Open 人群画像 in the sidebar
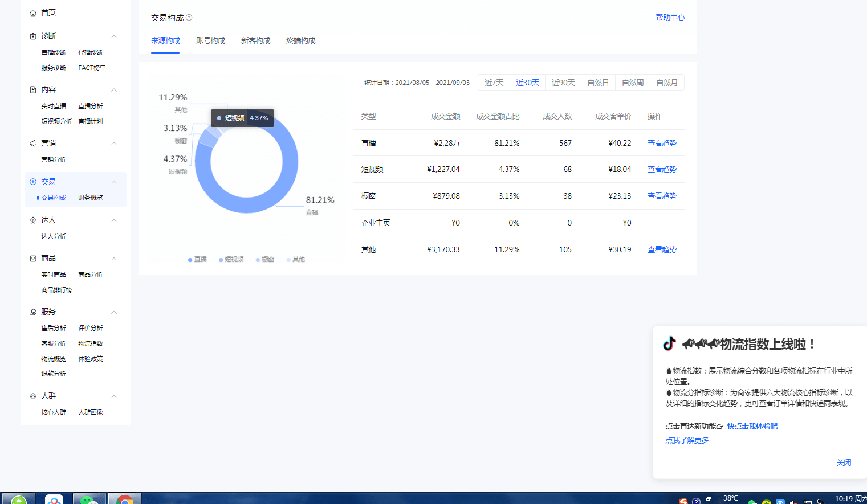867x504 pixels. 91,412
